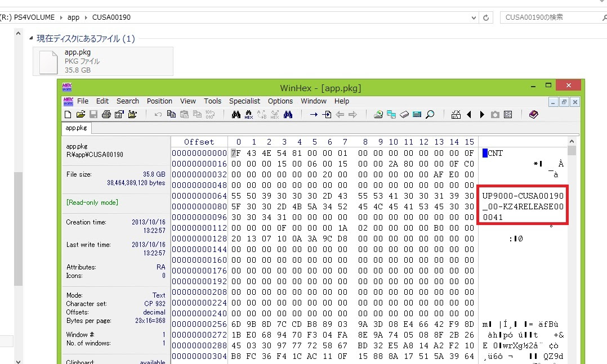This screenshot has height=364, width=607.
Task: Click the Open Folder toolbar icon
Action: coord(132,115)
